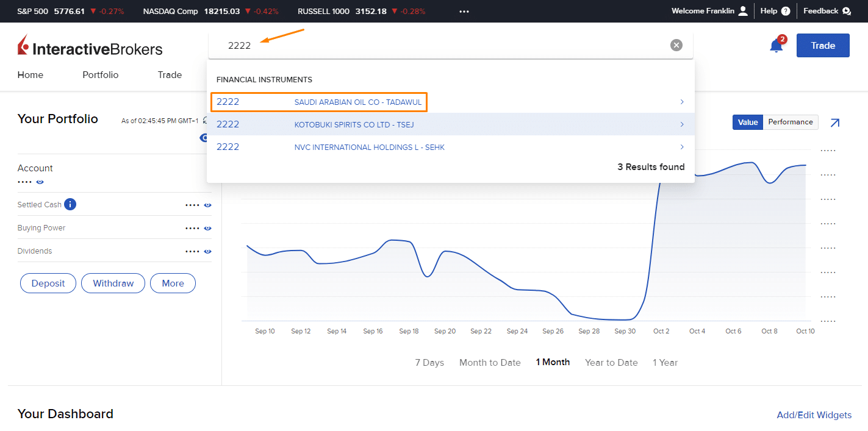This screenshot has width=868, height=431.
Task: Switch the chart to Performance view
Action: click(x=791, y=122)
